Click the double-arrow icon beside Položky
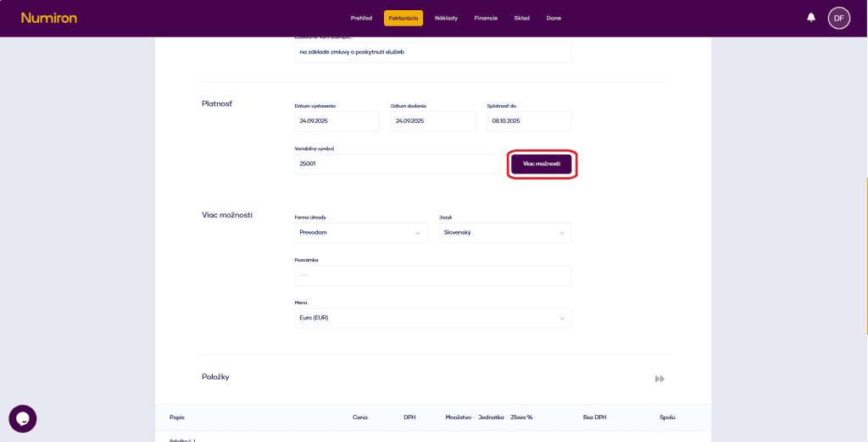The height and width of the screenshot is (442, 868). [659, 378]
